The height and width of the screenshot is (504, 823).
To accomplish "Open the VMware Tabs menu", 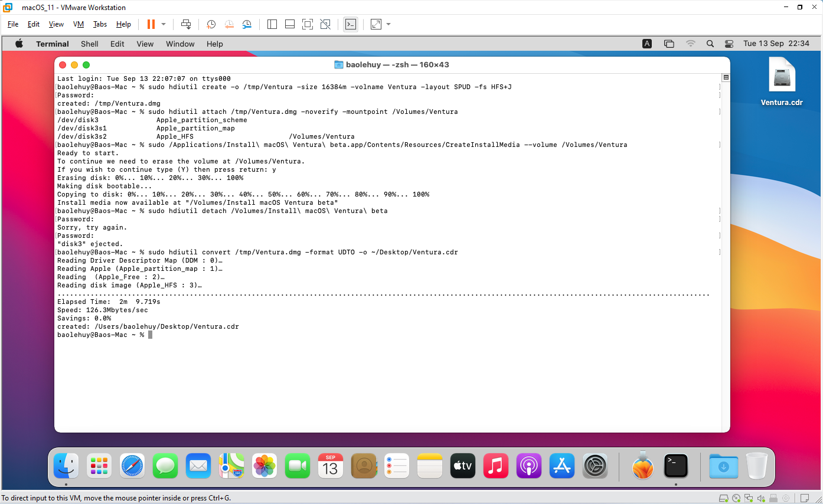I will point(100,24).
